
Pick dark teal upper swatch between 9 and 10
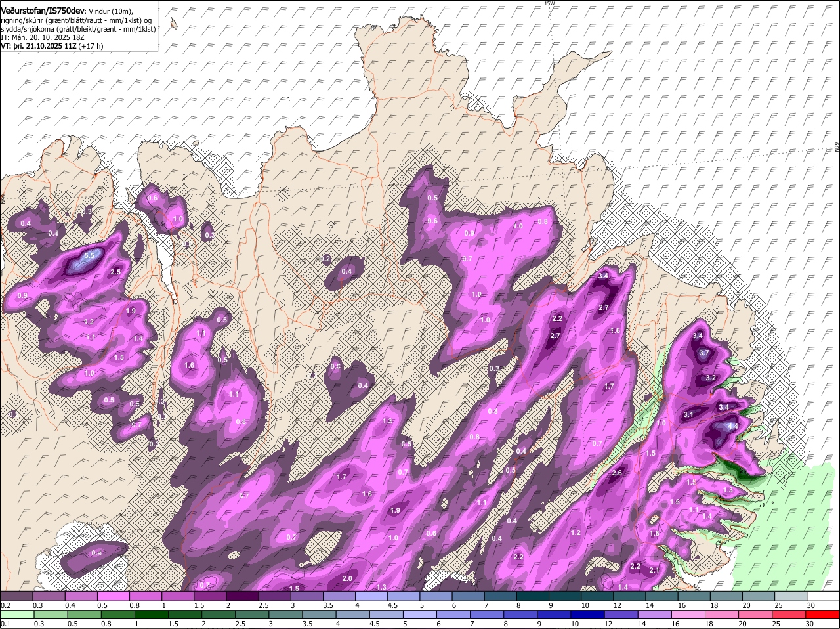565,596
